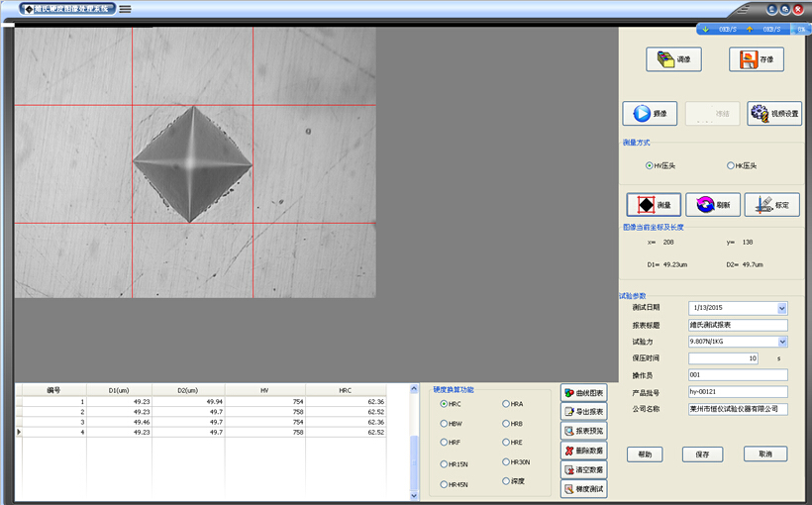812x505 pixels.
Task: Click the 存像 save image floppy icon
Action: click(x=756, y=59)
